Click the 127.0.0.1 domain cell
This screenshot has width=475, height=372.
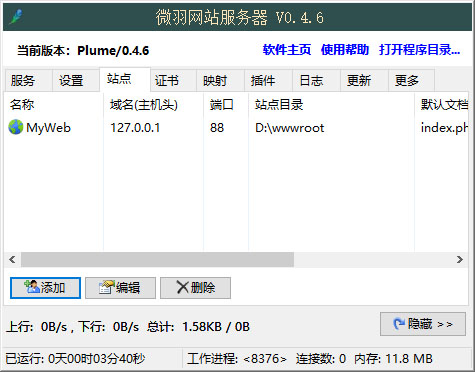click(x=135, y=128)
